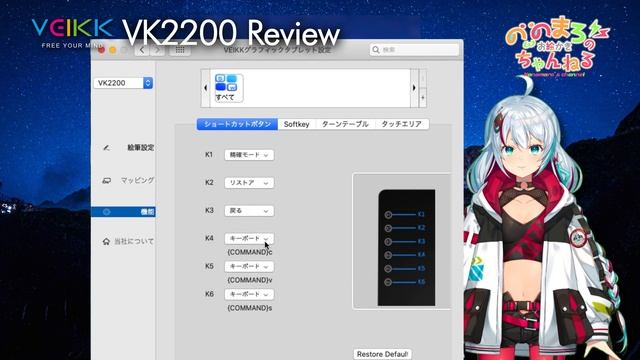Open the K5 キーボード dropdown
The width and height of the screenshot is (640, 360).
click(249, 267)
